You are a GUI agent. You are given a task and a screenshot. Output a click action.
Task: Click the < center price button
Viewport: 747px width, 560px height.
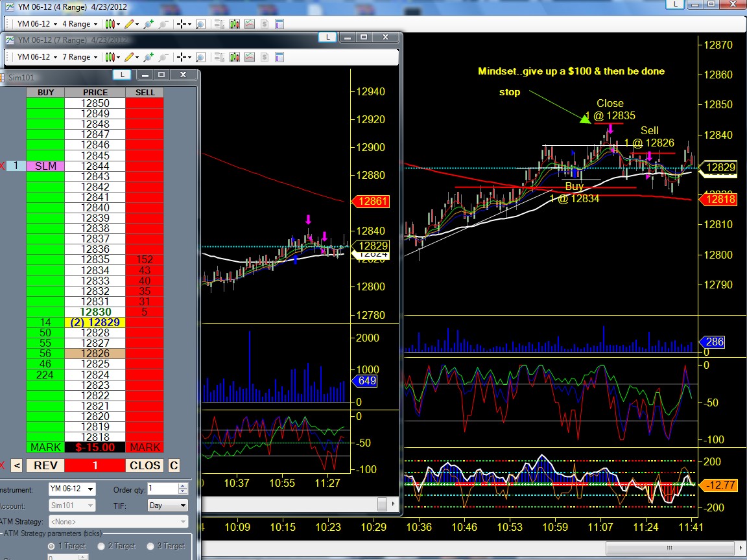point(17,465)
